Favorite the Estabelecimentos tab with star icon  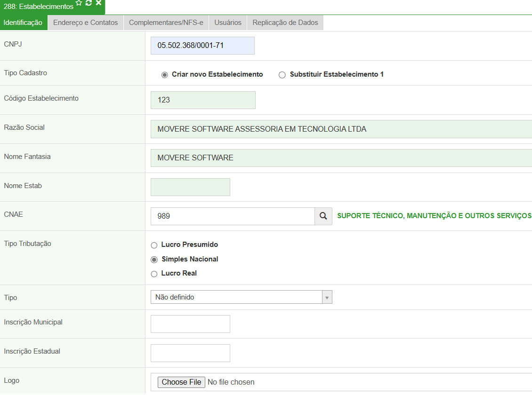tap(79, 3)
